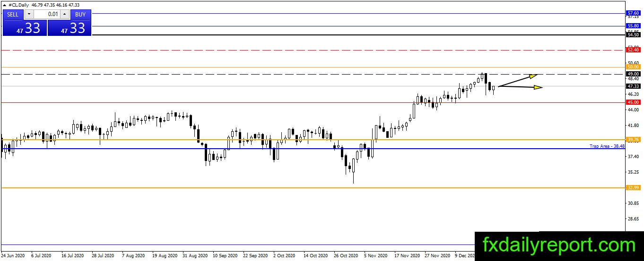Viewport: 644px width, 261px height.
Task: Click the buy price 47 33 tile
Action: pyautogui.click(x=70, y=28)
